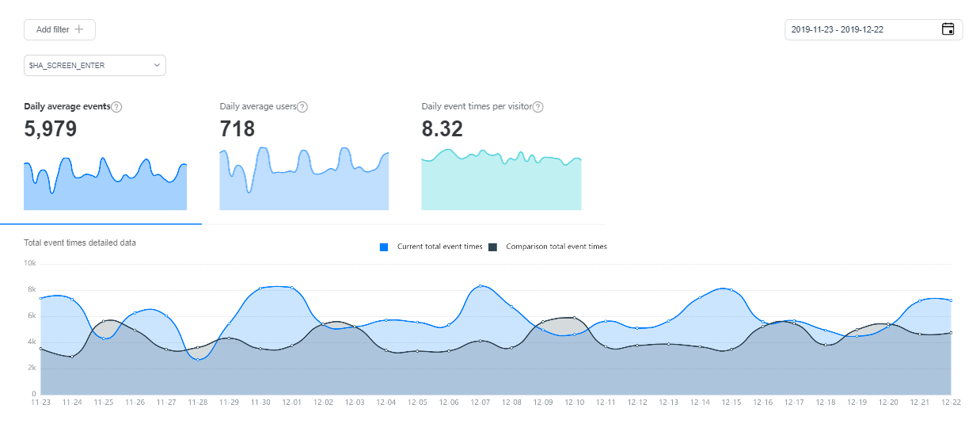Click the Total event times detailed data title
The height and width of the screenshot is (424, 980).
[80, 243]
